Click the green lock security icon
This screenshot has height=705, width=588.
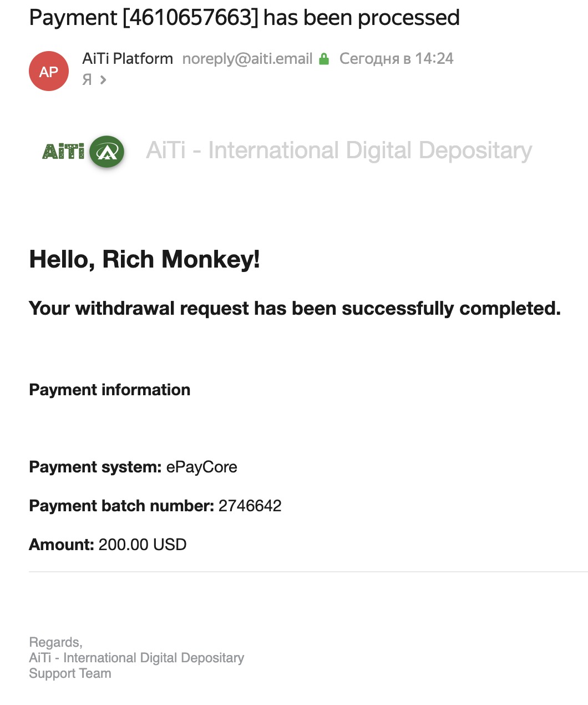pos(325,58)
